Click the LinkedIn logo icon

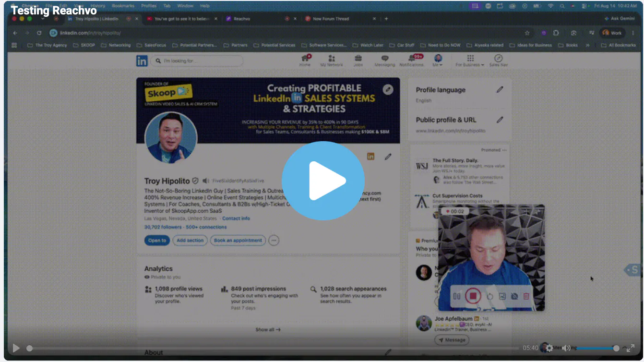142,60
